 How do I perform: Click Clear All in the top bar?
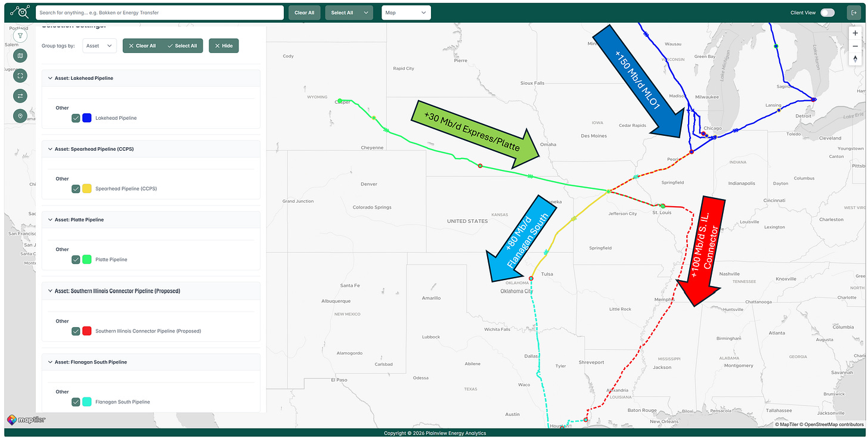coord(305,13)
